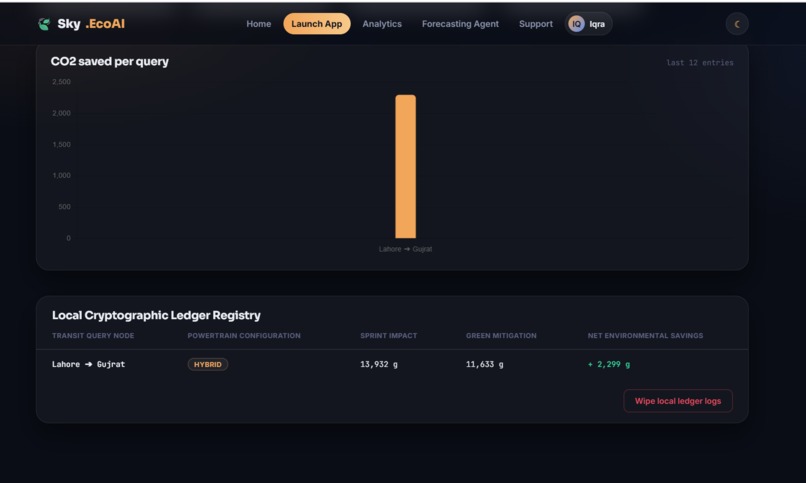This screenshot has width=806, height=483.
Task: Click the 13,932 g sprint impact value
Action: click(379, 364)
